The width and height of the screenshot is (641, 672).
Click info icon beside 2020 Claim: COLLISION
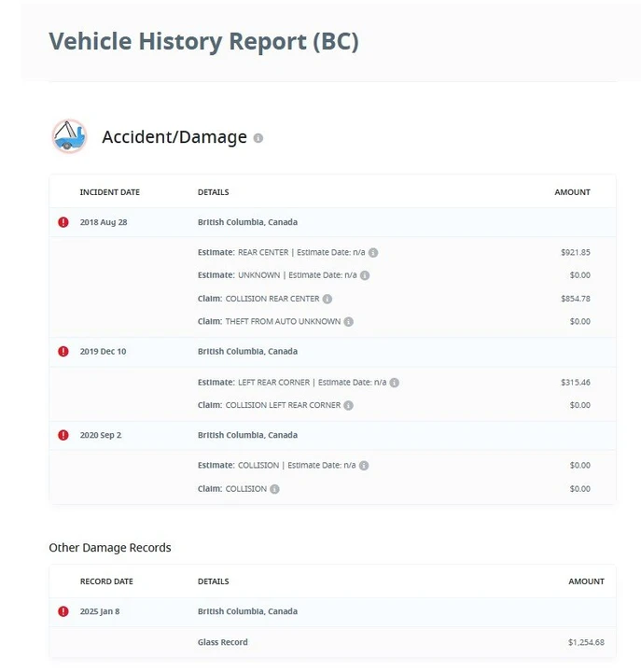(274, 489)
